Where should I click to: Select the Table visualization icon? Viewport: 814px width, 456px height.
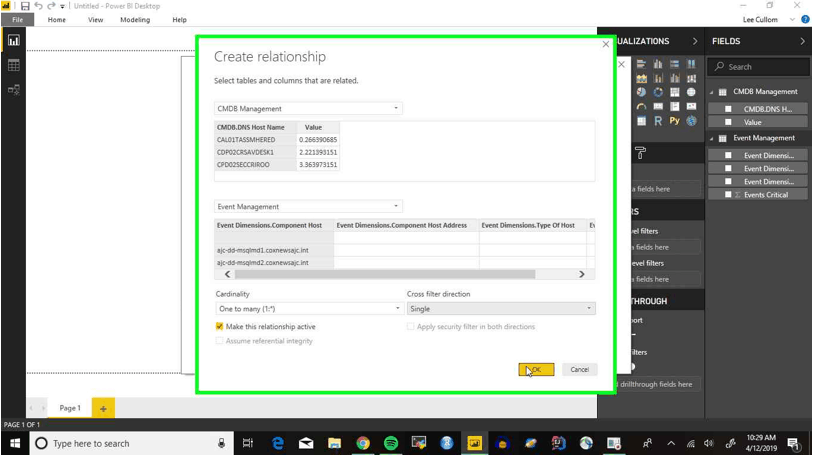(x=642, y=121)
